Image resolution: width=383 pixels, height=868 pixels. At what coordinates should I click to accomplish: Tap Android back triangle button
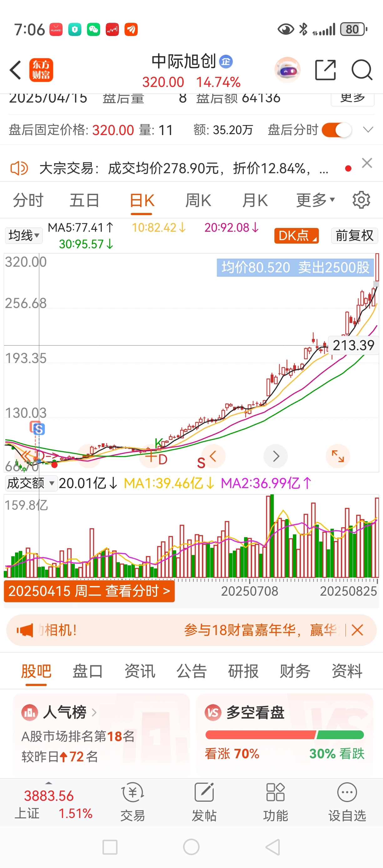point(273,847)
